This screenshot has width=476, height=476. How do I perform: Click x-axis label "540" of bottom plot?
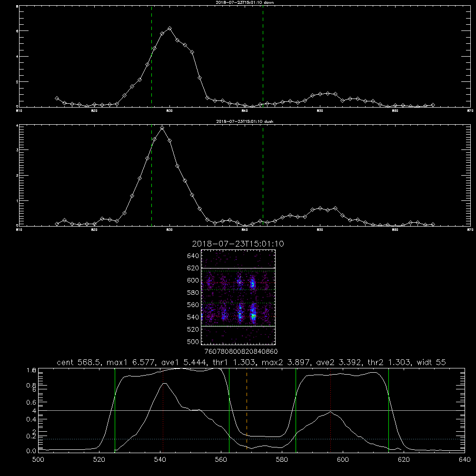160,460
